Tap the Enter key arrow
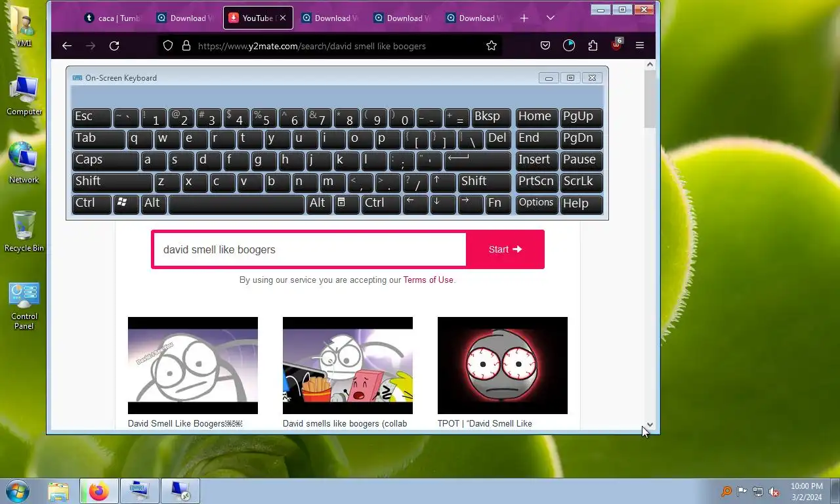The image size is (840, 504). click(477, 161)
